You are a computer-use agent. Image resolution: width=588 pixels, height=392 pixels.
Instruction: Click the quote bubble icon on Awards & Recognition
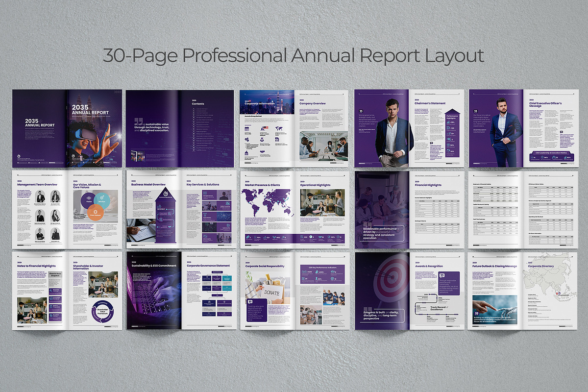pyautogui.click(x=441, y=275)
